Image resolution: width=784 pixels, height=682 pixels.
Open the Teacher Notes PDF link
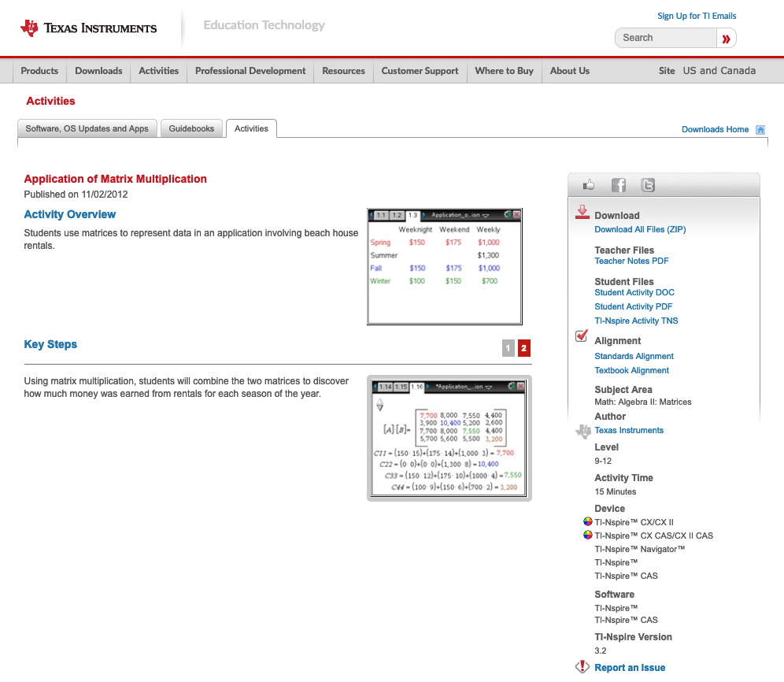631,261
